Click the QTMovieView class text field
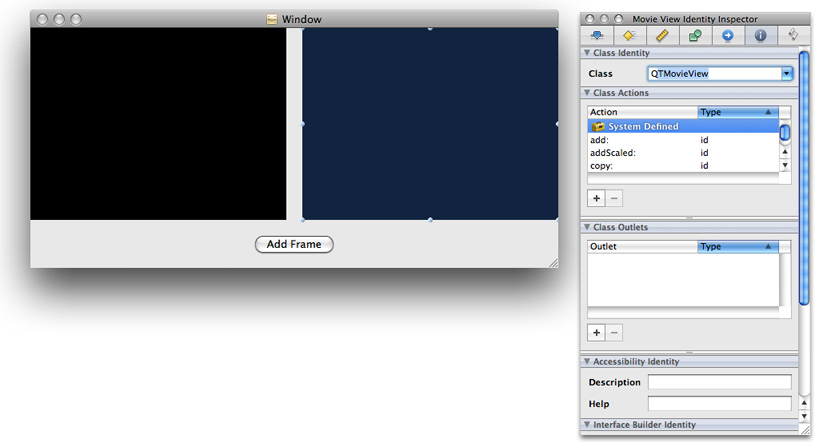815x443 pixels. tap(714, 73)
